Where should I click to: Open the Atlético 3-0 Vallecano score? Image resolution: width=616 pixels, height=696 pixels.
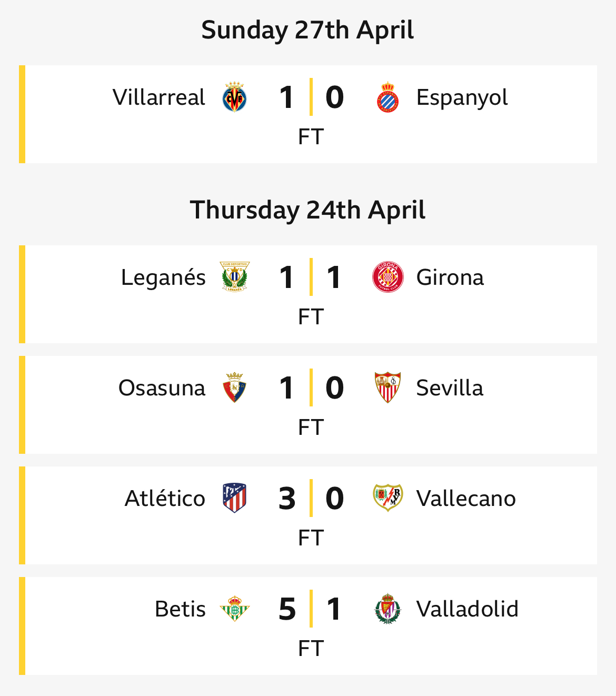[311, 498]
